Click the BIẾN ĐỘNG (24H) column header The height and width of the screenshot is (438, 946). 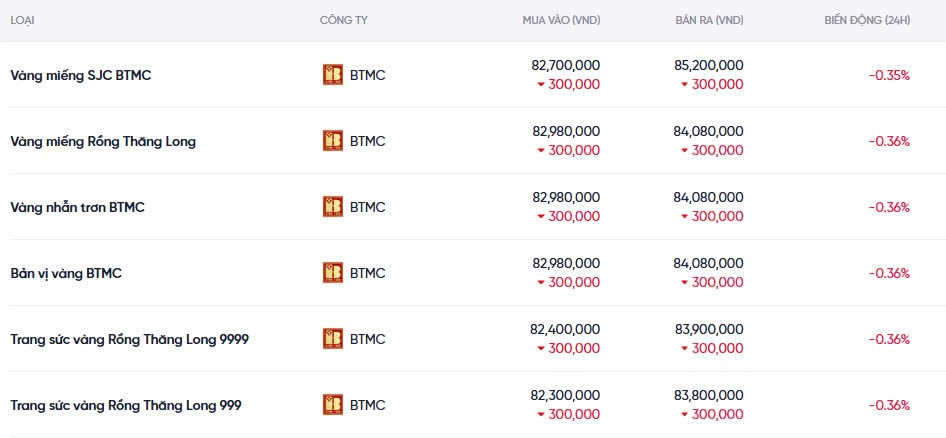click(x=866, y=20)
